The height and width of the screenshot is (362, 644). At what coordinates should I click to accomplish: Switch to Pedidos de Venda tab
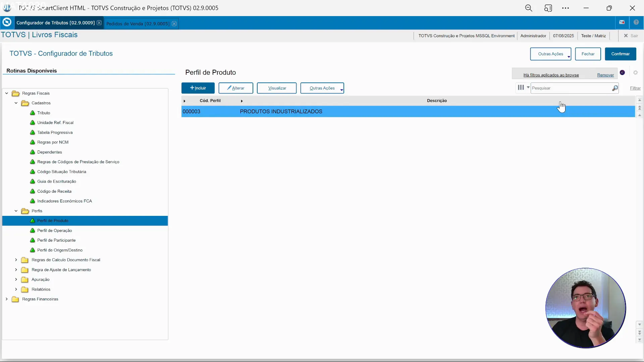tap(138, 24)
